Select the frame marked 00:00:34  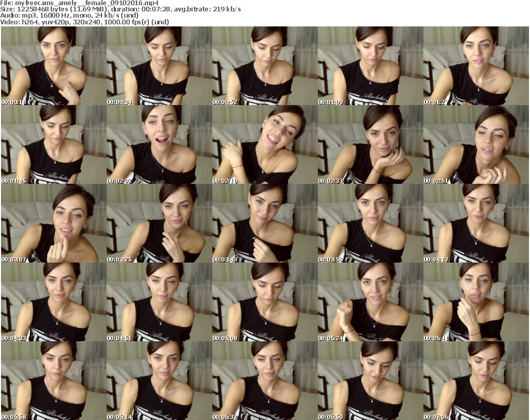[x=159, y=66]
